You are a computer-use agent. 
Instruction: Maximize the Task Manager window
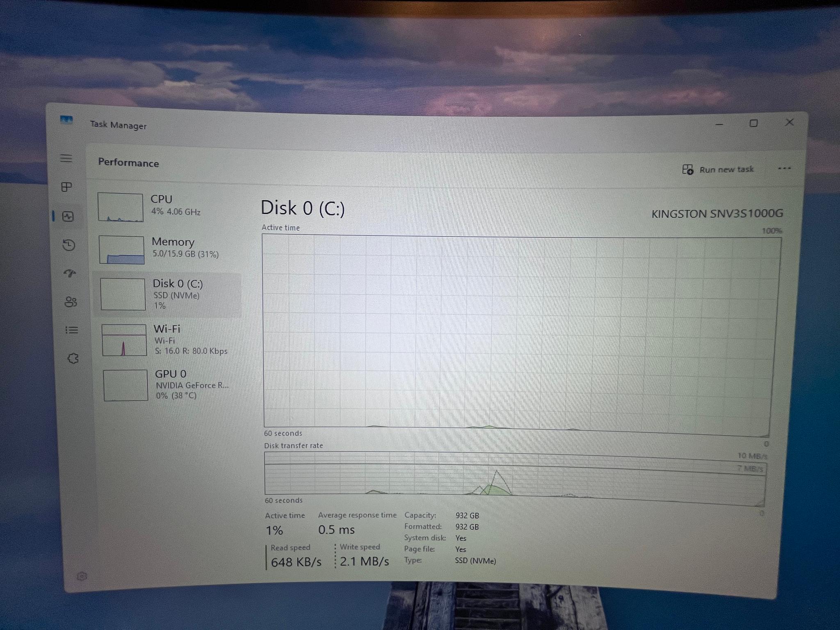[753, 123]
